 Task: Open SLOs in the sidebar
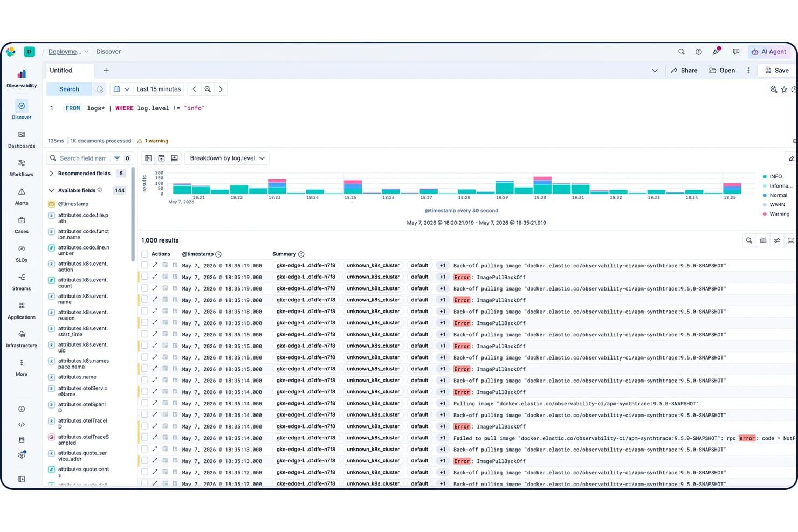point(22,254)
